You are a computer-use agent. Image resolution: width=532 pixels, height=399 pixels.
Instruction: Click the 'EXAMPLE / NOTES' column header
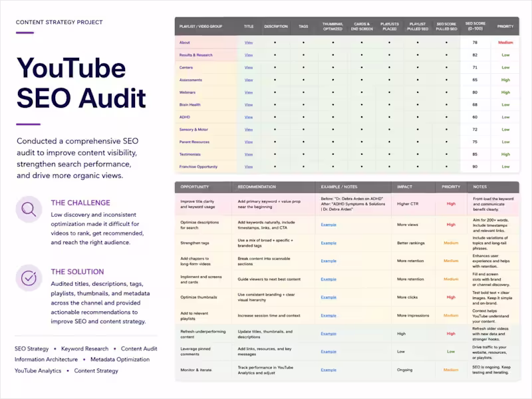pyautogui.click(x=339, y=187)
